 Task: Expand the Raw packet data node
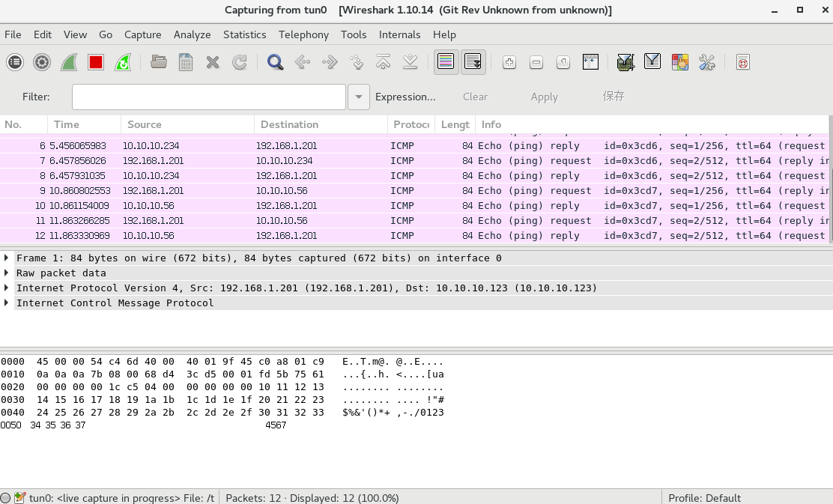(x=7, y=273)
